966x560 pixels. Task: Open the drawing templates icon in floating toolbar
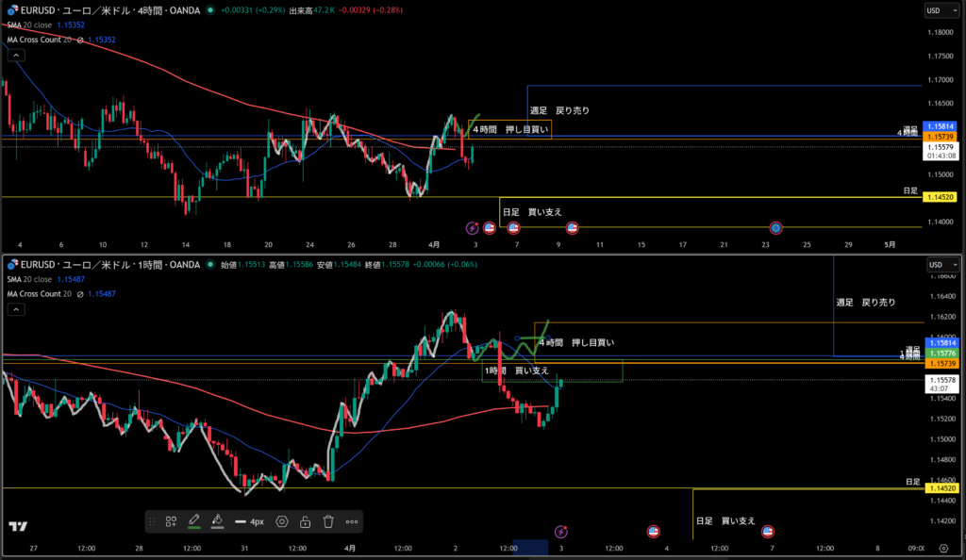point(172,520)
